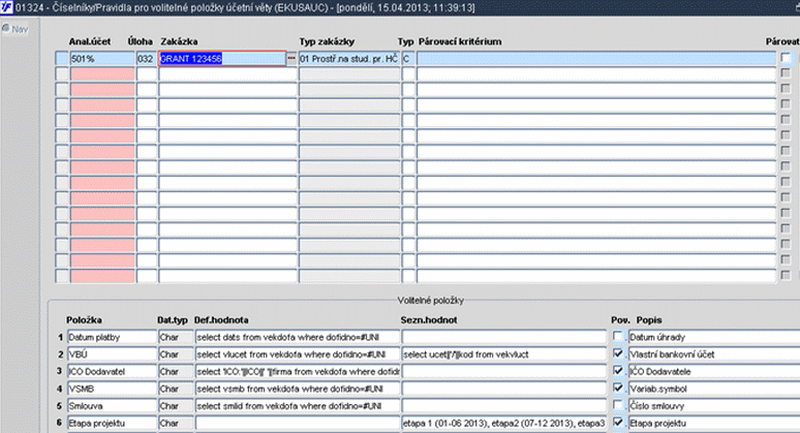The width and height of the screenshot is (800, 433).
Task: Click the Def.hodnota column header
Action: (221, 320)
